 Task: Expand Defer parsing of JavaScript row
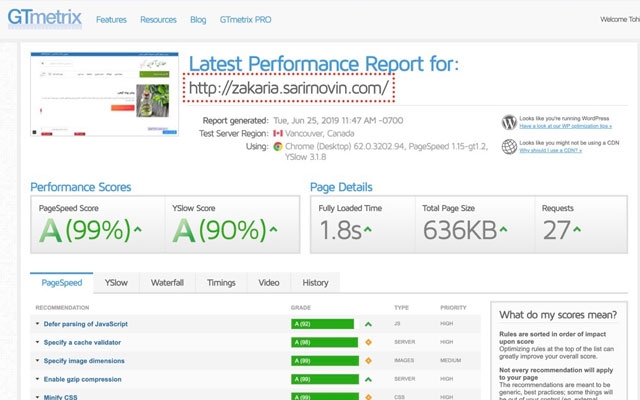(37, 324)
